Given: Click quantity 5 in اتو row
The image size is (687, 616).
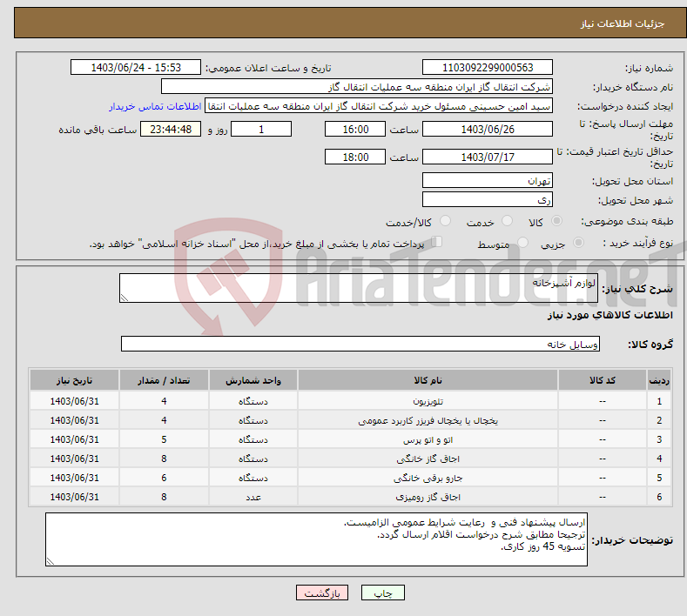Looking at the screenshot, I should point(164,439).
